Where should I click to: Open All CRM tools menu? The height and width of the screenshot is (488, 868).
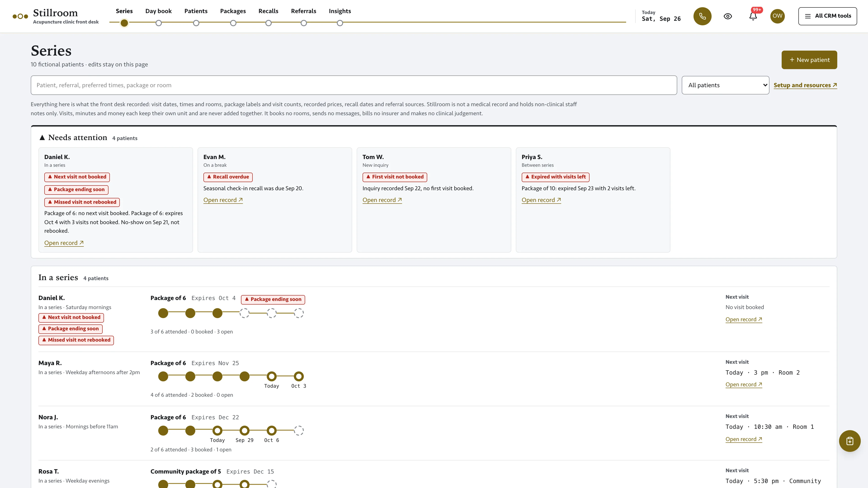click(827, 16)
